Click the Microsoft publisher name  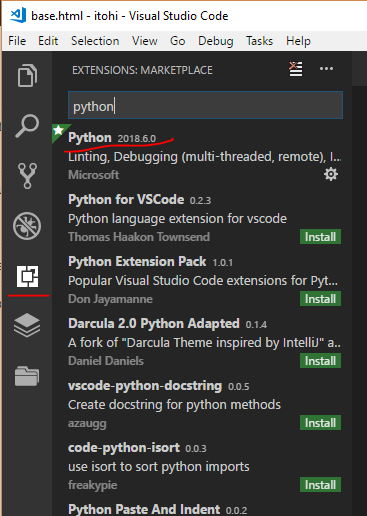click(x=94, y=175)
